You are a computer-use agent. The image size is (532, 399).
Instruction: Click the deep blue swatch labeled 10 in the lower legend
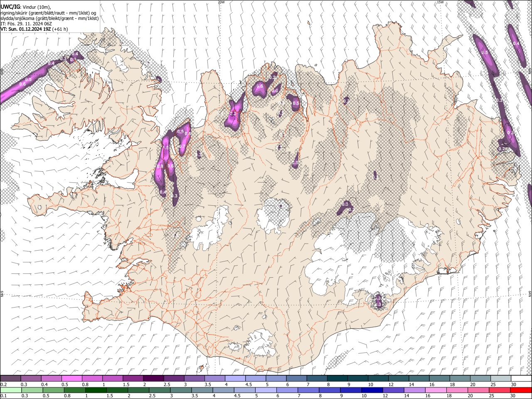(x=372, y=390)
